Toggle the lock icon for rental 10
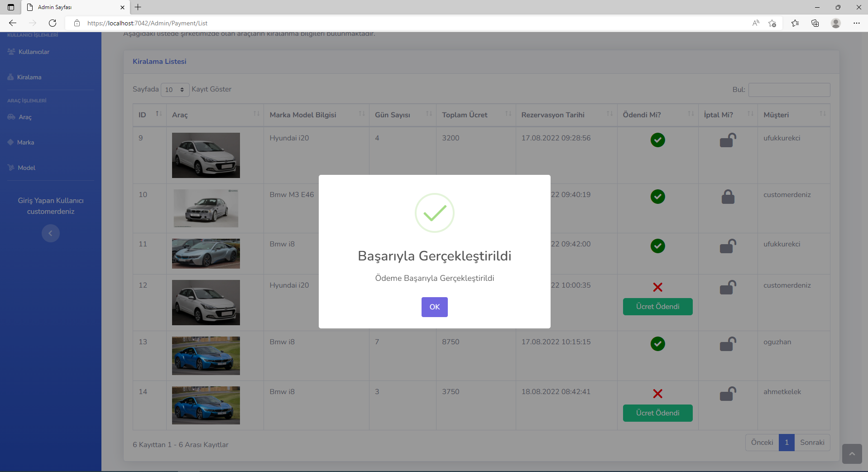This screenshot has height=472, width=868. click(x=727, y=197)
